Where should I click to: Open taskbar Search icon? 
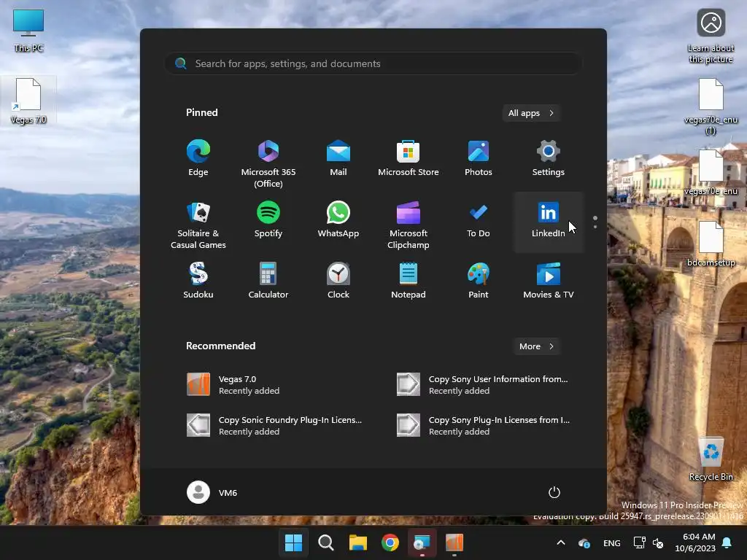[x=326, y=542]
